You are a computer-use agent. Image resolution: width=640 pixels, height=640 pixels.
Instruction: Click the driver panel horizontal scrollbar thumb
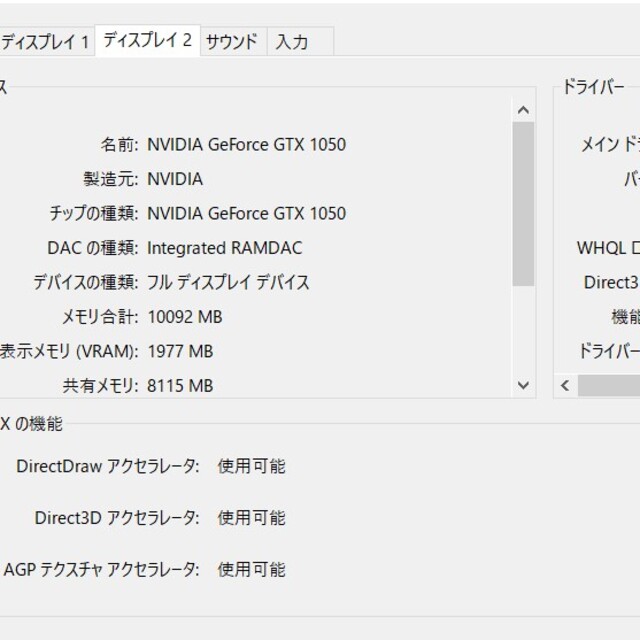(x=609, y=385)
